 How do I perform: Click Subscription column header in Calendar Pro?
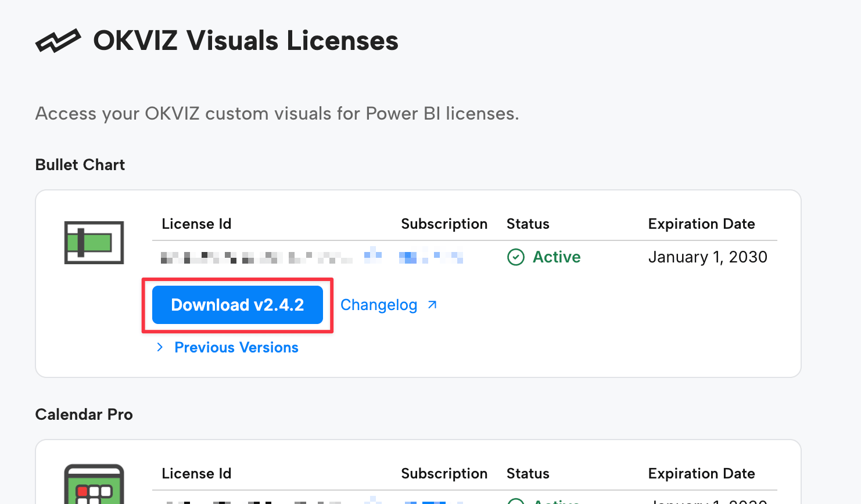point(444,474)
